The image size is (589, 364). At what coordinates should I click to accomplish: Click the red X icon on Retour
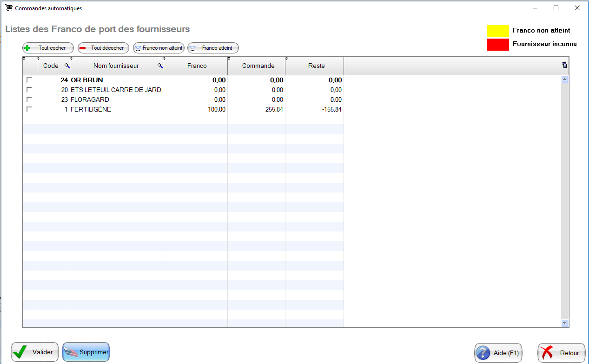click(x=549, y=353)
